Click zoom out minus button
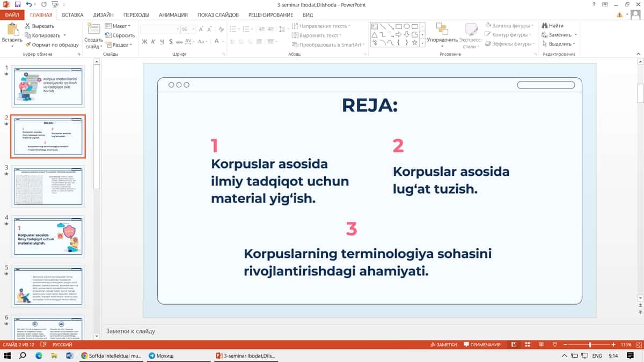 click(566, 344)
